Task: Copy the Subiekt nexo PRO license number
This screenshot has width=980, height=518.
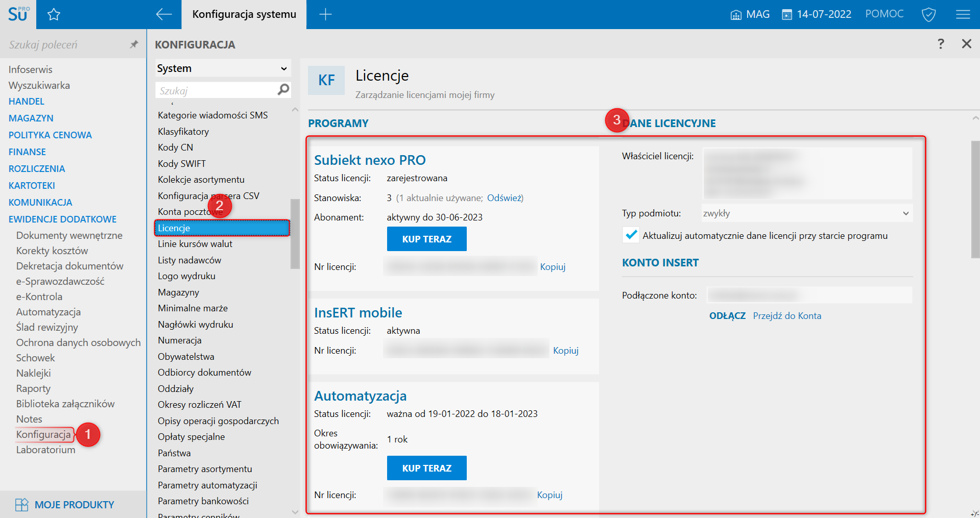Action: (553, 267)
